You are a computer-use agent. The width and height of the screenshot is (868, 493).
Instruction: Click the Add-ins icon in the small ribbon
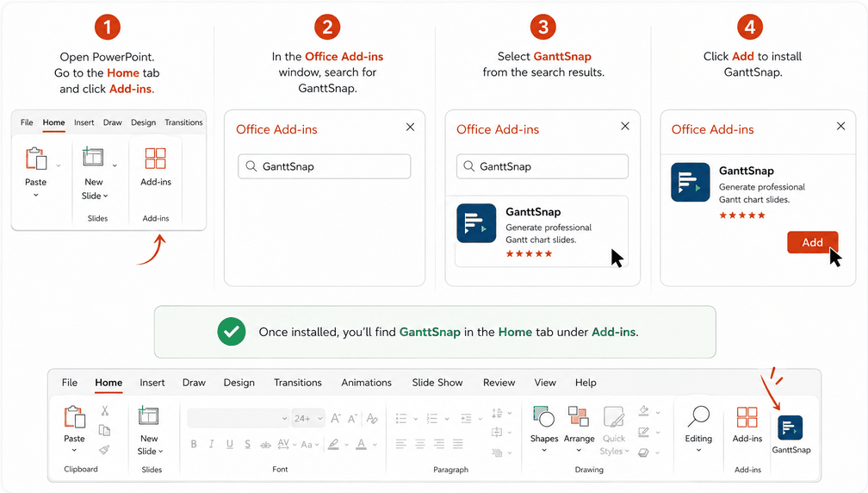(156, 159)
